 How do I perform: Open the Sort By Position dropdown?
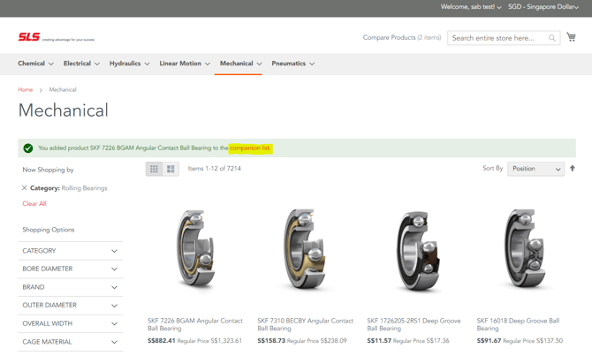pyautogui.click(x=535, y=169)
